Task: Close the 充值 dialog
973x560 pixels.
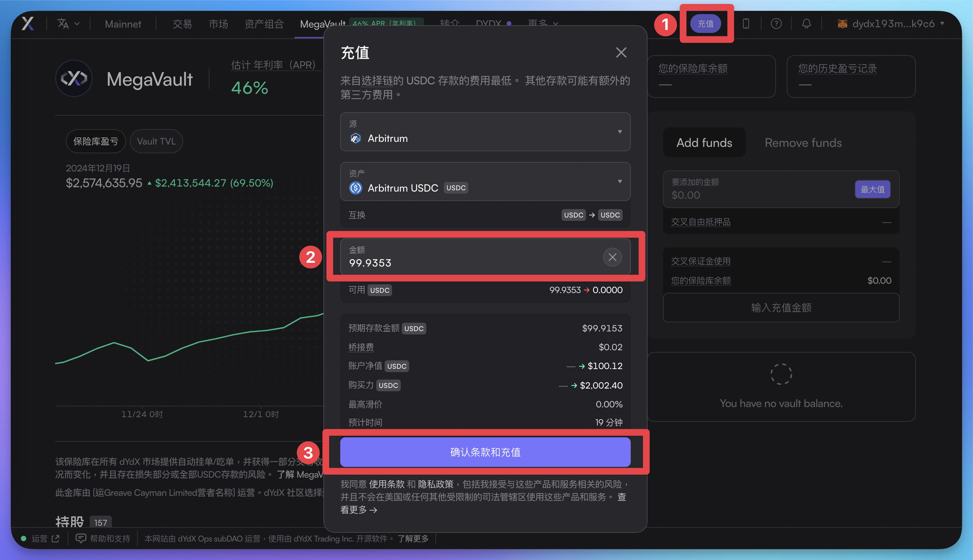Action: 621,52
